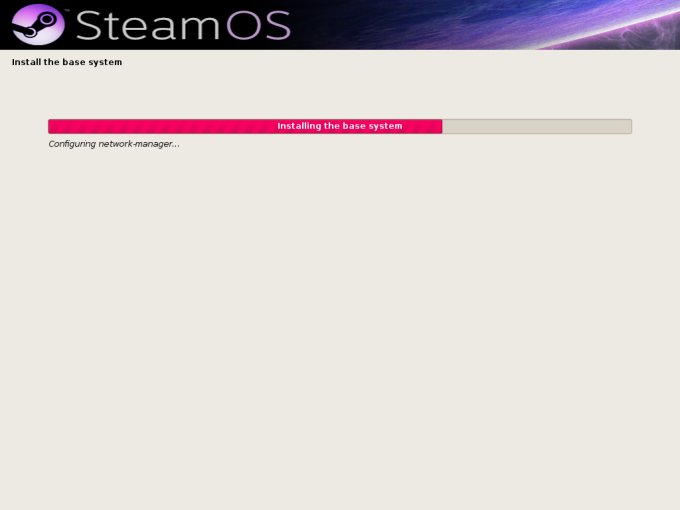This screenshot has width=680, height=510.
Task: Click the Steam logo icon in banner
Action: (x=38, y=25)
